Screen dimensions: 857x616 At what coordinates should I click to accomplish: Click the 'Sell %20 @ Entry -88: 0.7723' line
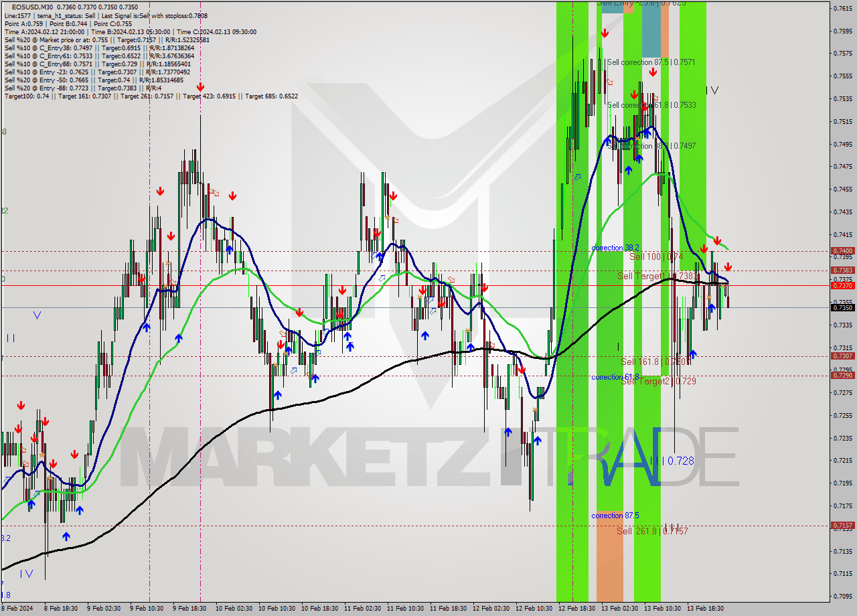pyautogui.click(x=83, y=88)
